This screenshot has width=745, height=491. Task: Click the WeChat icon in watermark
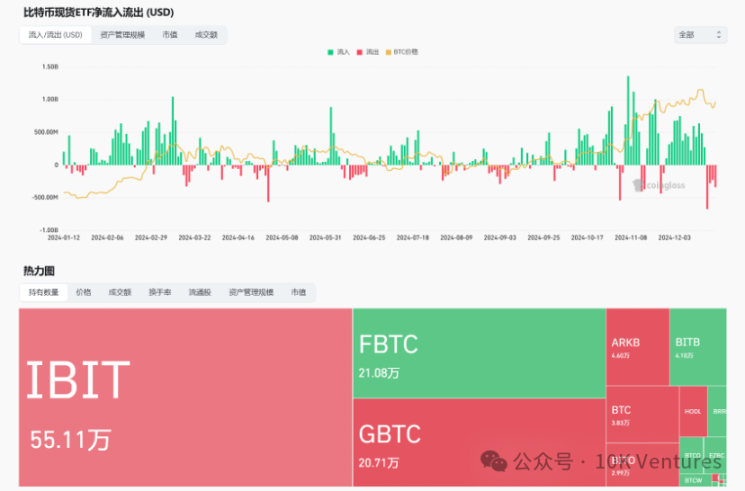pos(494,460)
